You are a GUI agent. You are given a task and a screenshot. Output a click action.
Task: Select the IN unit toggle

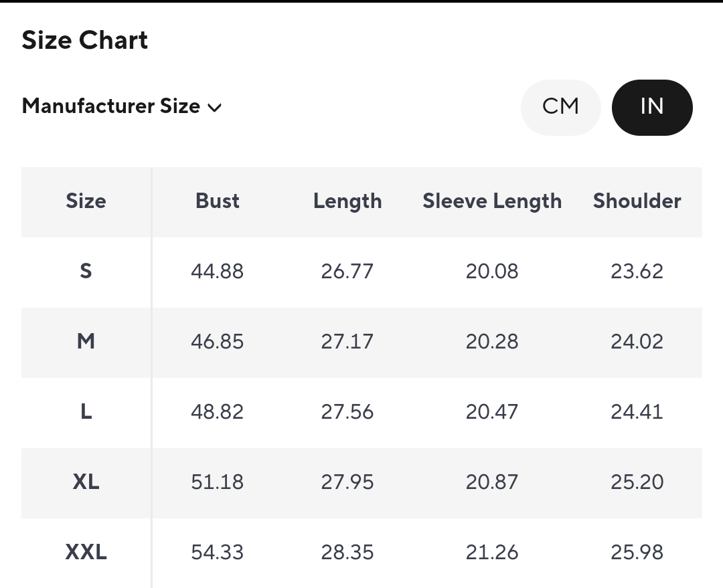click(651, 107)
